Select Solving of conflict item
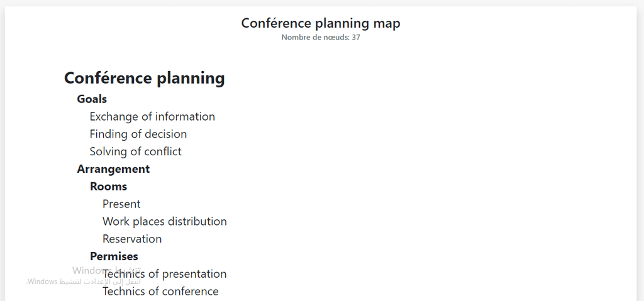This screenshot has height=301, width=644. pyautogui.click(x=136, y=151)
